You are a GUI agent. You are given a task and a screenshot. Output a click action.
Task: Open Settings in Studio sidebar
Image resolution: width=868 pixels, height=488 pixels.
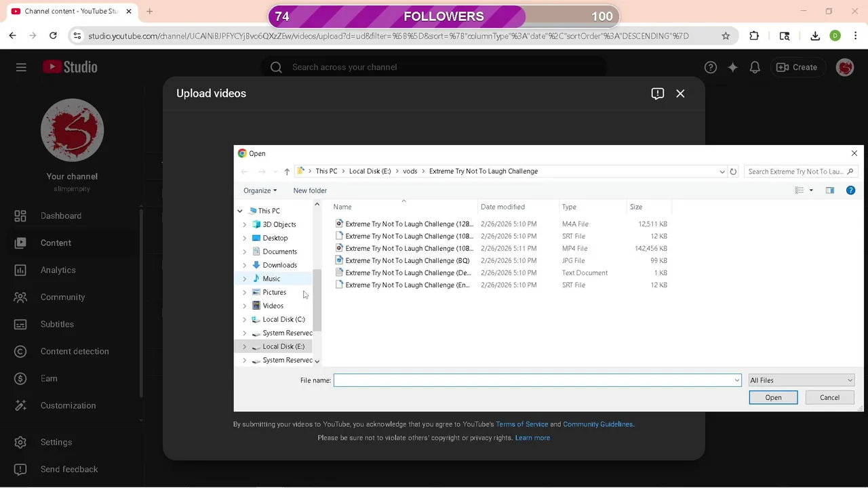(x=70, y=442)
